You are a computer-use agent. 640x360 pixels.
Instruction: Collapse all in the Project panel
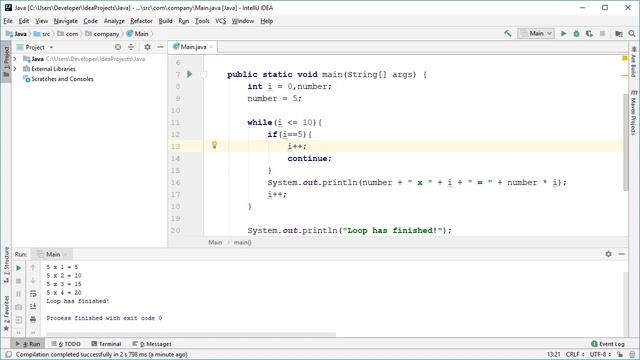pos(131,47)
